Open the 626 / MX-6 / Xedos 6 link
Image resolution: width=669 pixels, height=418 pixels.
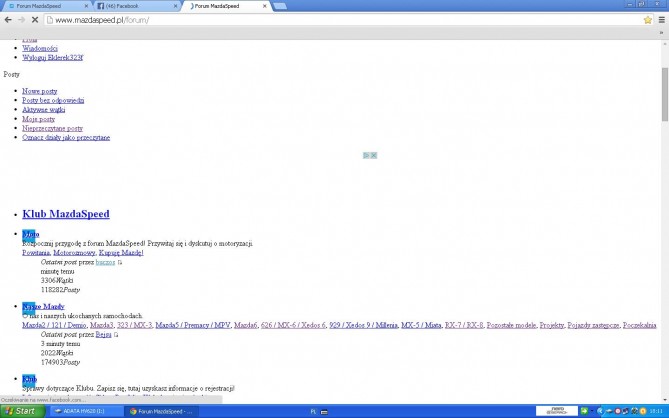293,325
